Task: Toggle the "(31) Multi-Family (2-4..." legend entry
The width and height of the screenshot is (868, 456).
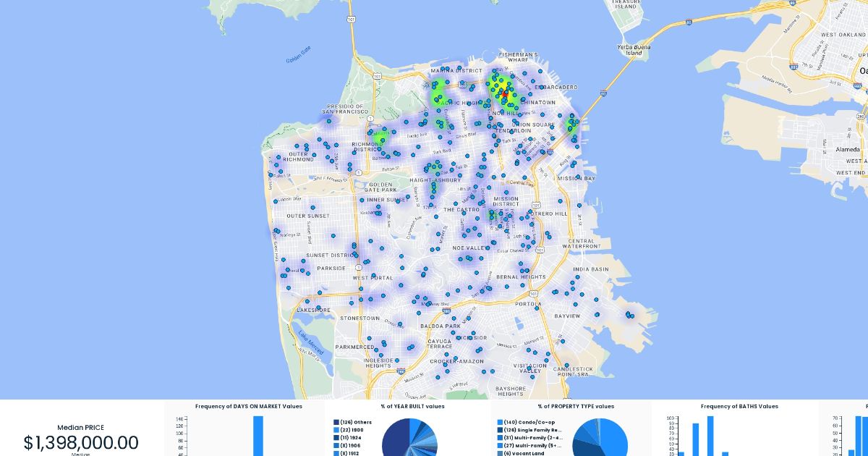Action: tap(530, 438)
